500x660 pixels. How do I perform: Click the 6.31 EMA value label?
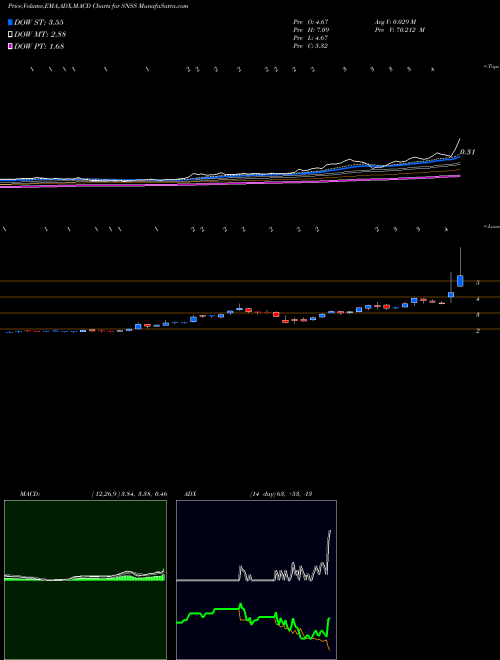[x=468, y=152]
